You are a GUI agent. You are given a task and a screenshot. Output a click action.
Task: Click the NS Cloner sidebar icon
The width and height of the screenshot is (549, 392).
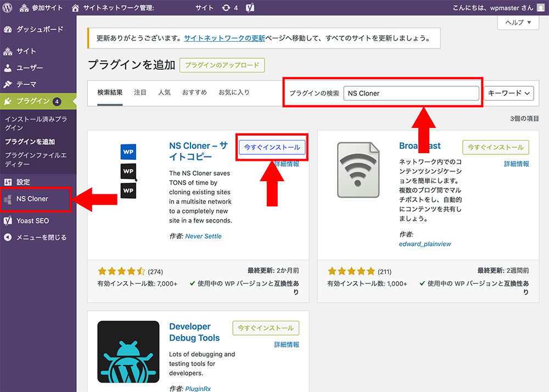(x=8, y=199)
